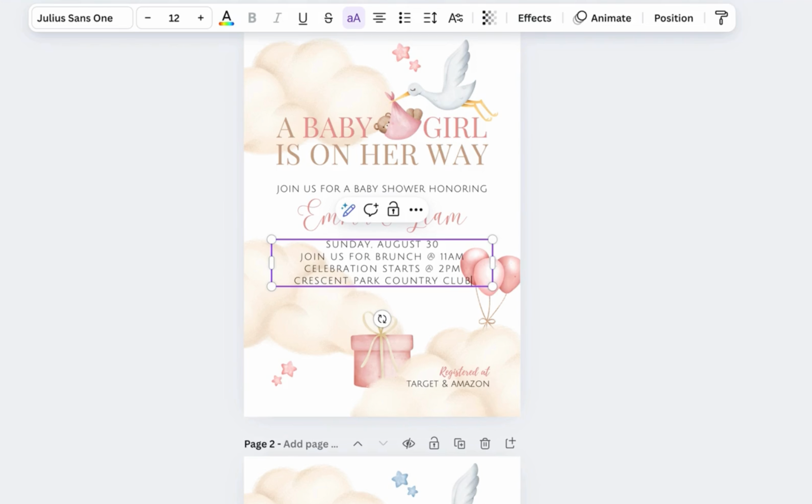Add a new page after Page 2

tap(510, 444)
